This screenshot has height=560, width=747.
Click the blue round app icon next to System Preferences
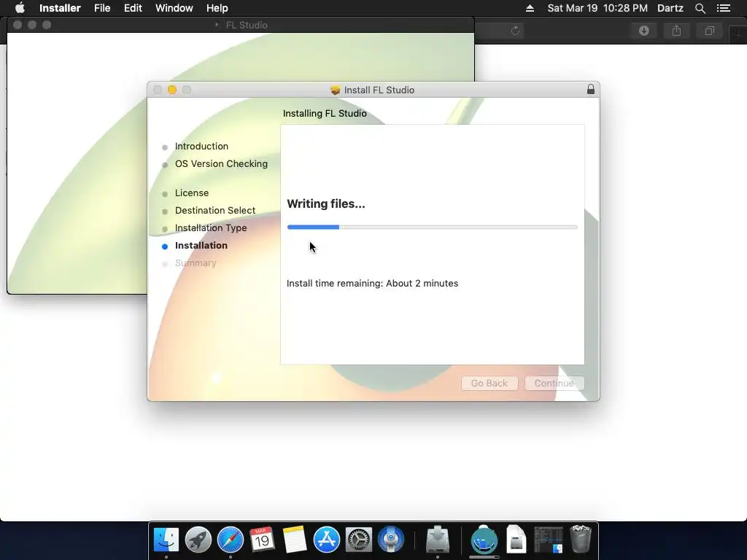tap(391, 540)
